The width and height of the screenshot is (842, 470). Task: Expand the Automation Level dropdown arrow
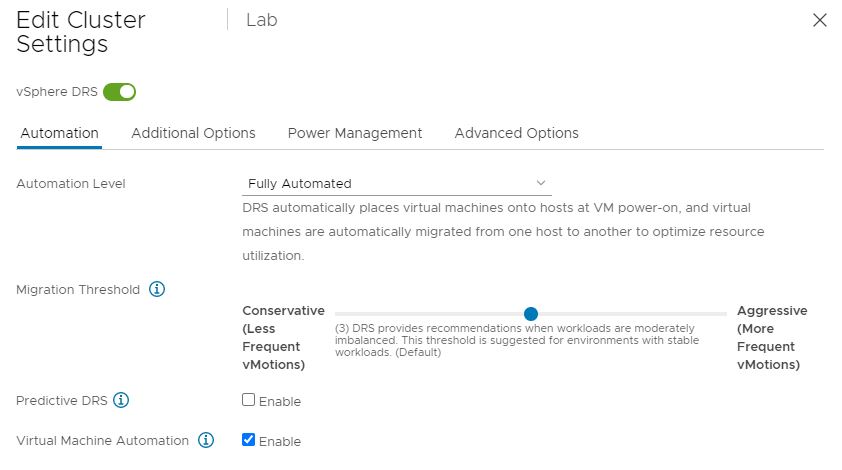point(541,183)
